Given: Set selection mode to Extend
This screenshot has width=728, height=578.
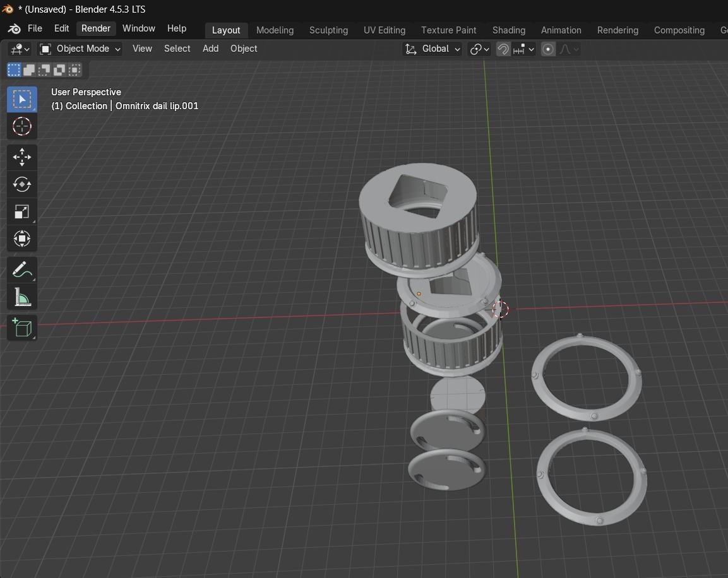Looking at the screenshot, I should coord(29,70).
